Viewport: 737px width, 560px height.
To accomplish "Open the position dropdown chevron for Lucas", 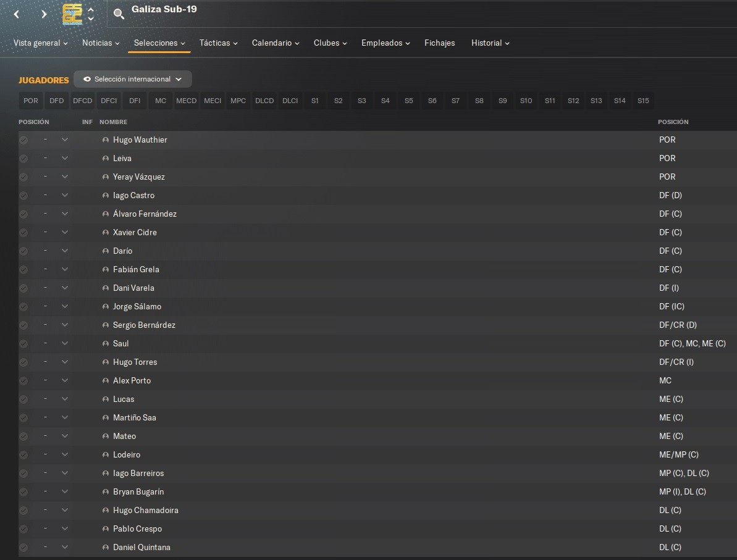I will [x=65, y=399].
